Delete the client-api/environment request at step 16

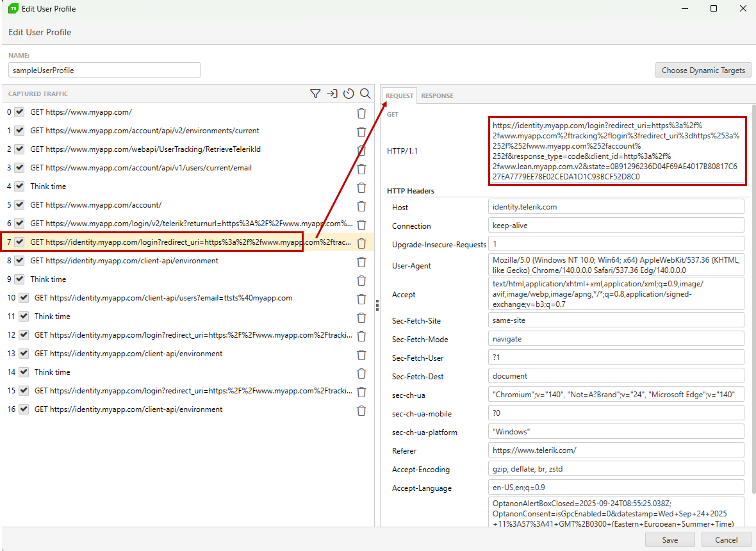361,410
